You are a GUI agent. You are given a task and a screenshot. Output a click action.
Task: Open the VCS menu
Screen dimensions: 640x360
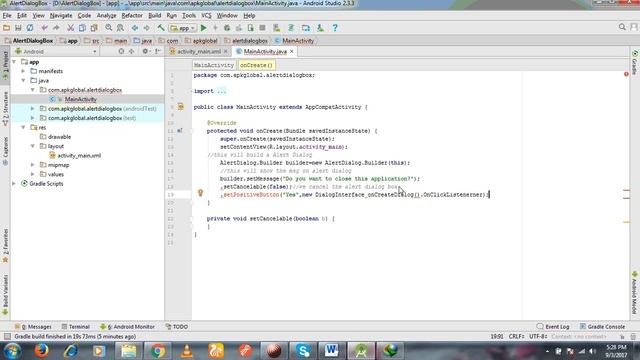[206, 16]
